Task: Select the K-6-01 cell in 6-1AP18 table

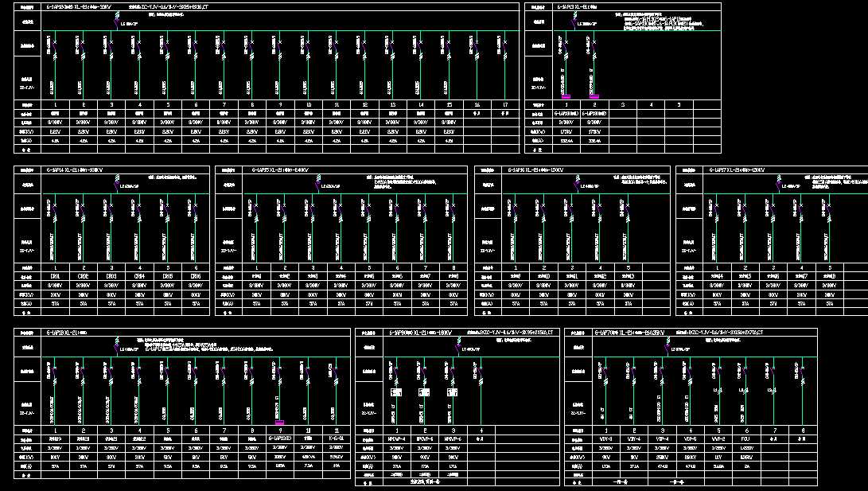Action: [337, 439]
